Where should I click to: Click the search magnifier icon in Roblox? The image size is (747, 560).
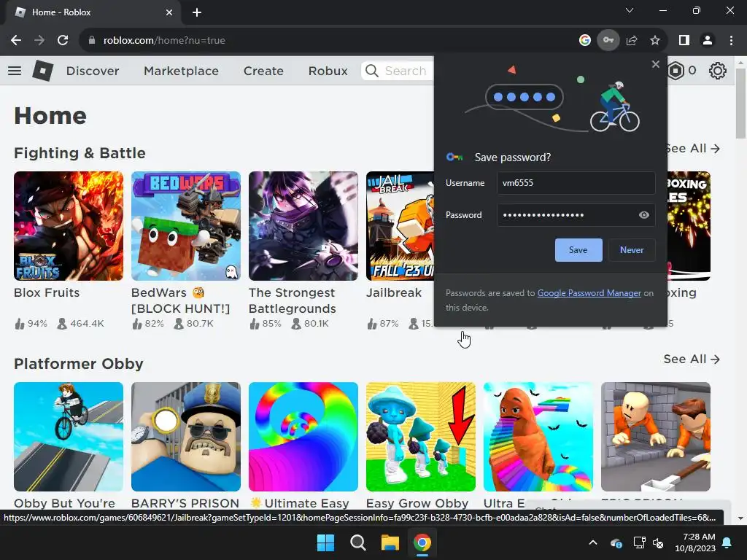pos(371,71)
